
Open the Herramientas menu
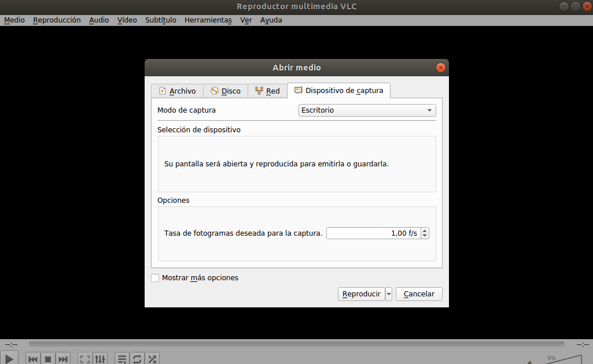[x=208, y=20]
